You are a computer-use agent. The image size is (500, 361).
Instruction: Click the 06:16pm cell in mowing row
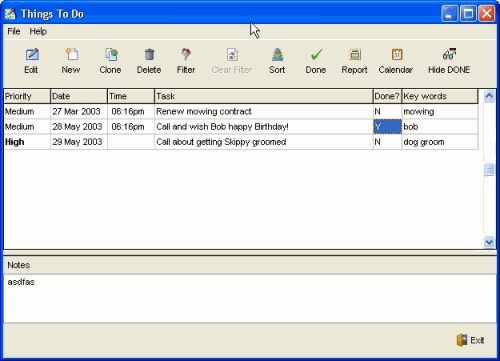[131, 111]
